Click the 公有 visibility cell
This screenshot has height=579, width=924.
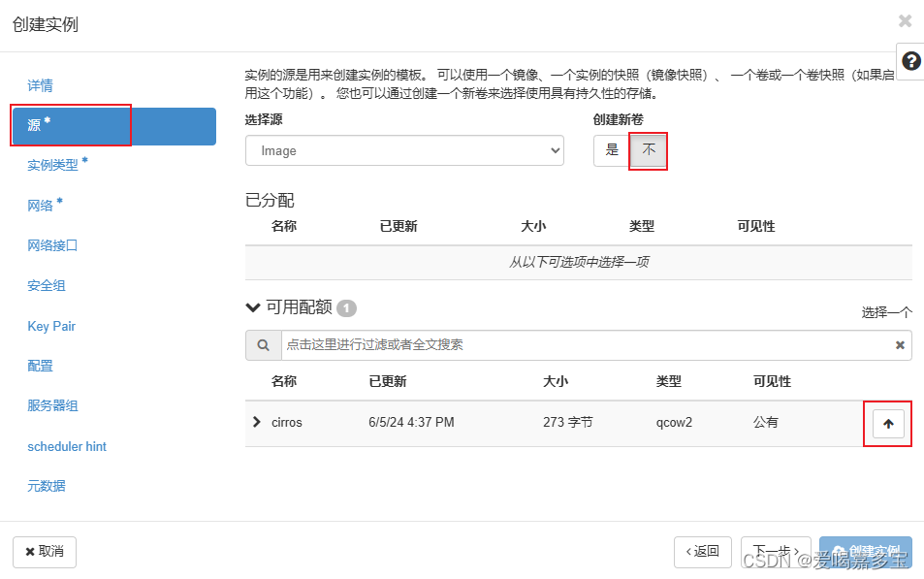pyautogui.click(x=766, y=422)
